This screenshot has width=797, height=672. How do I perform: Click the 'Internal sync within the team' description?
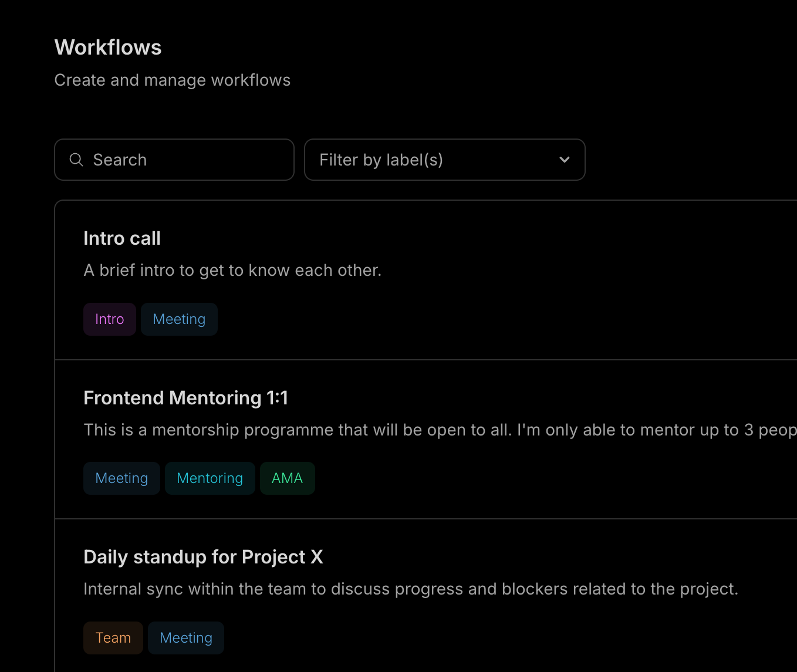point(411,589)
